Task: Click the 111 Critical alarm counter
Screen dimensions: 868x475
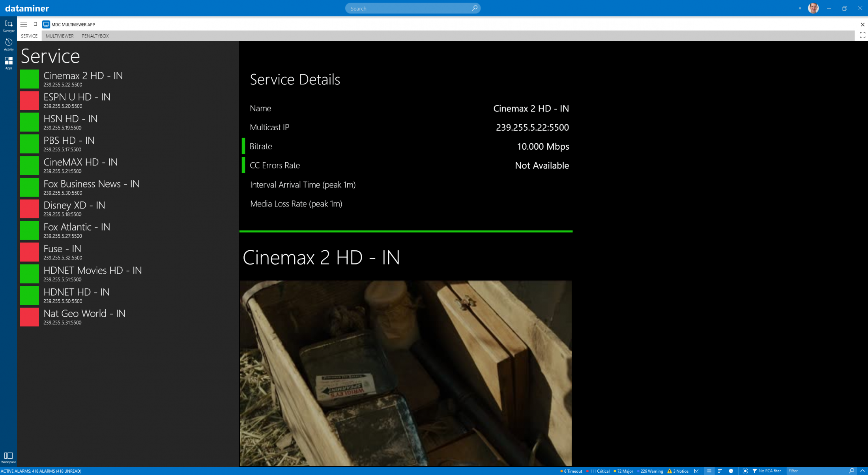Action: [598, 471]
